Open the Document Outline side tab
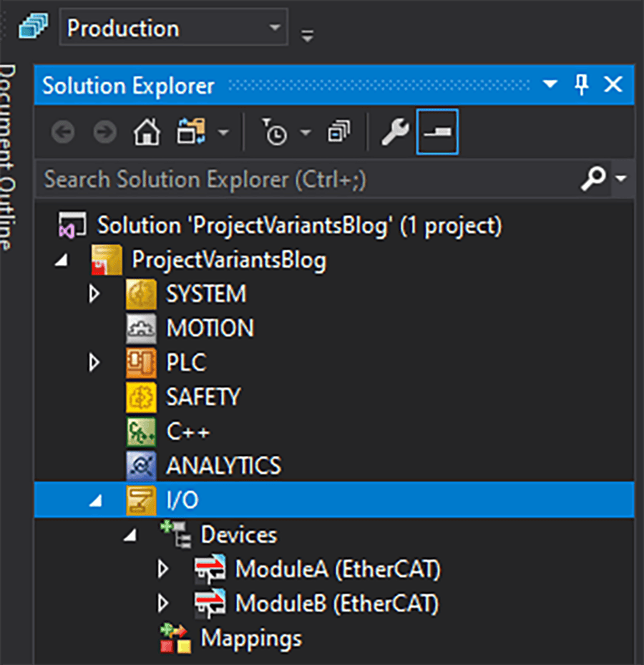 click(8, 157)
